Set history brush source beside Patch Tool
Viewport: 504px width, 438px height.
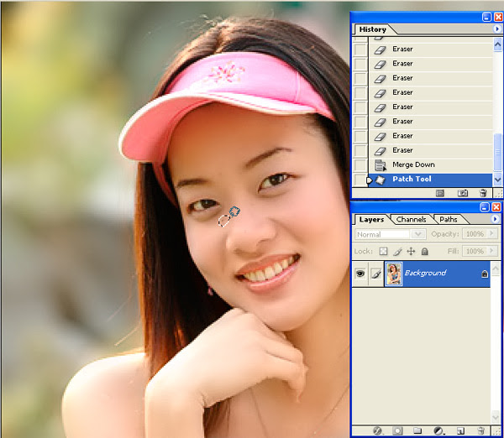coord(360,180)
